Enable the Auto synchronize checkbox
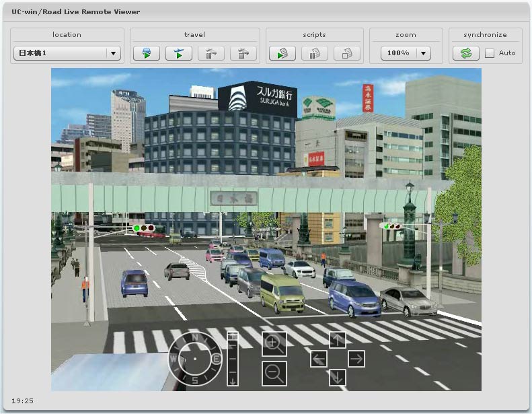Screen dimensions: 532x414 pos(490,53)
